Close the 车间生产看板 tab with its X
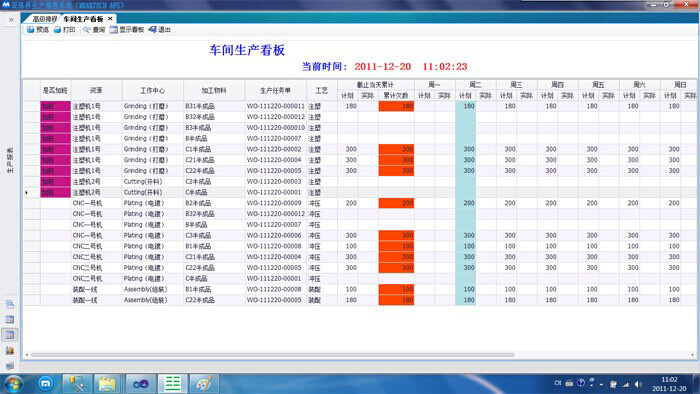This screenshot has width=700, height=394. (x=110, y=19)
